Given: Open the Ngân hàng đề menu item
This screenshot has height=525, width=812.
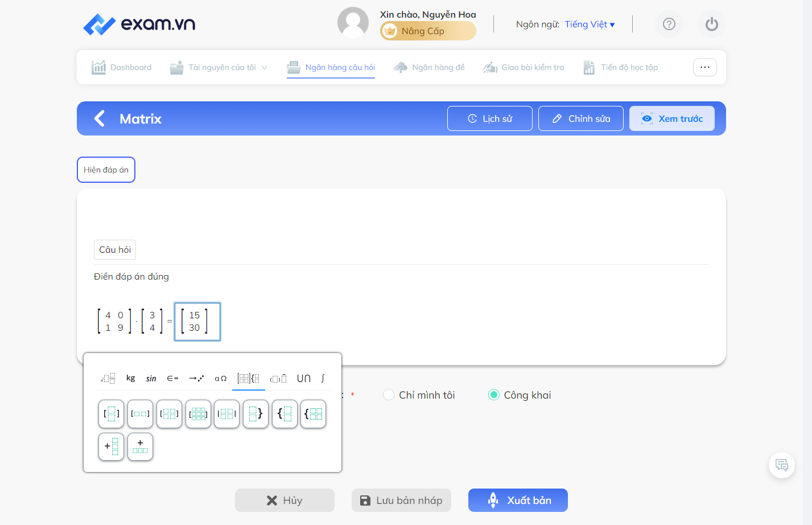Looking at the screenshot, I should pos(429,67).
